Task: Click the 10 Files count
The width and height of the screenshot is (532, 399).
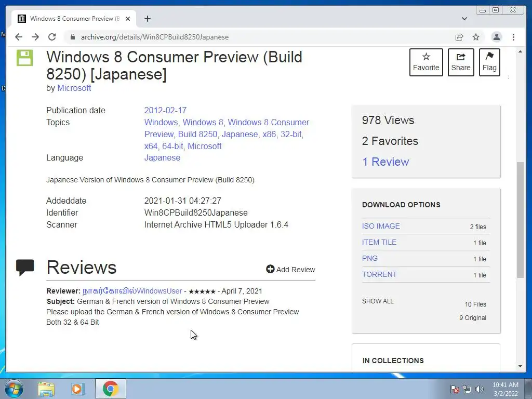Action: click(475, 304)
